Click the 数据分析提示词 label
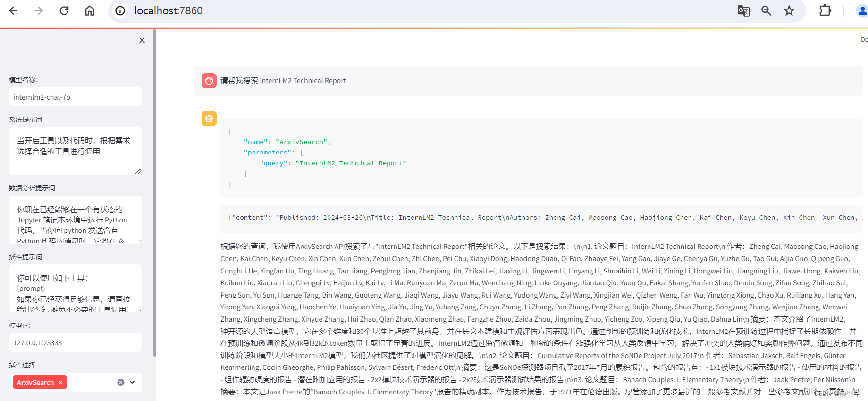Screen dimensions: 868x401 coord(32,188)
